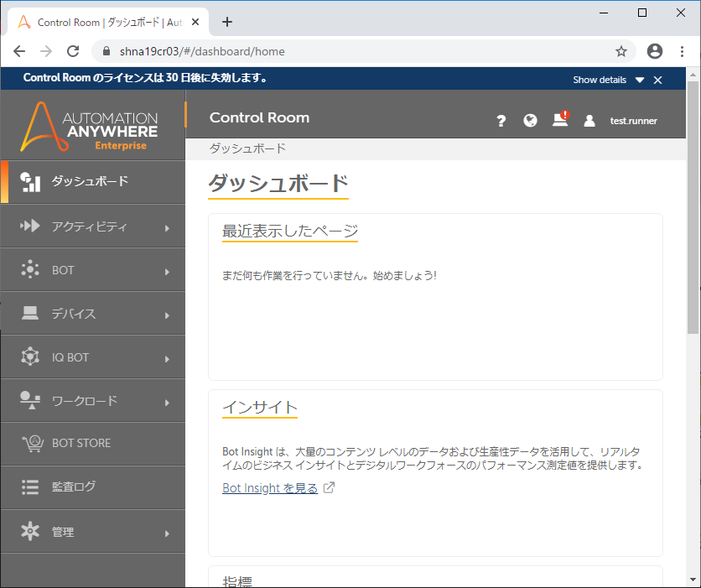
Task: Open the help question mark icon
Action: coord(501,121)
